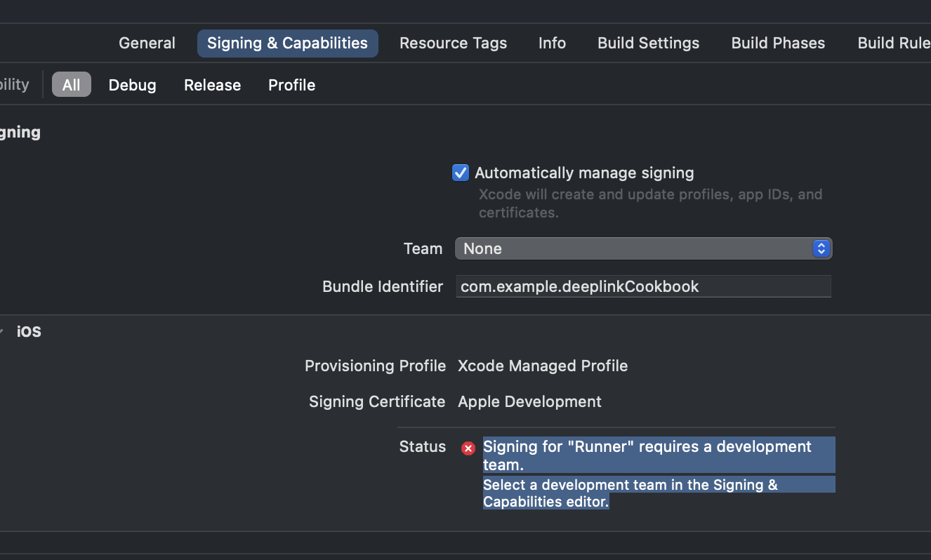Image resolution: width=931 pixels, height=560 pixels.
Task: Click the Apple Development signing certificate value
Action: (x=529, y=401)
